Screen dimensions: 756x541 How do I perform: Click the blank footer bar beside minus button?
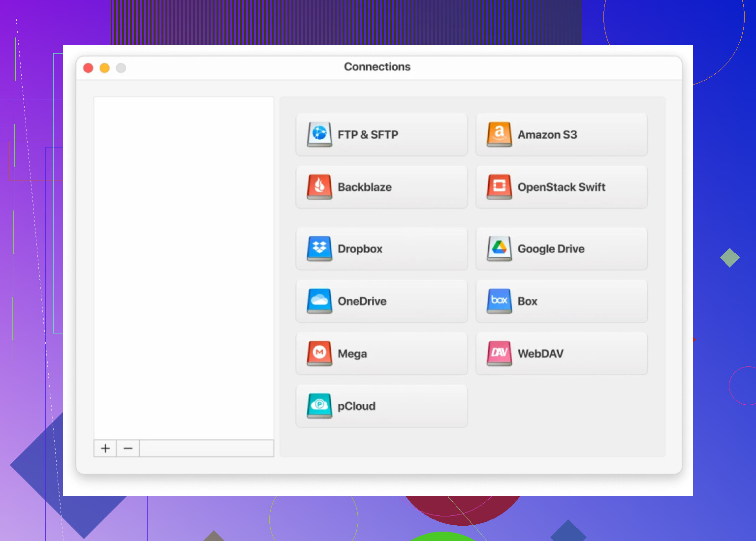click(206, 449)
